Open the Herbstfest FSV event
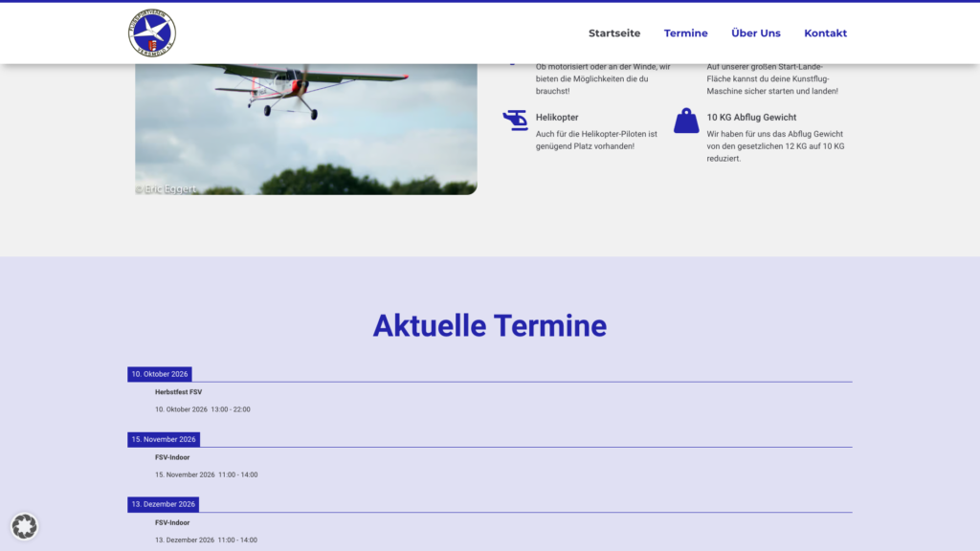The height and width of the screenshot is (551, 980). (x=178, y=391)
